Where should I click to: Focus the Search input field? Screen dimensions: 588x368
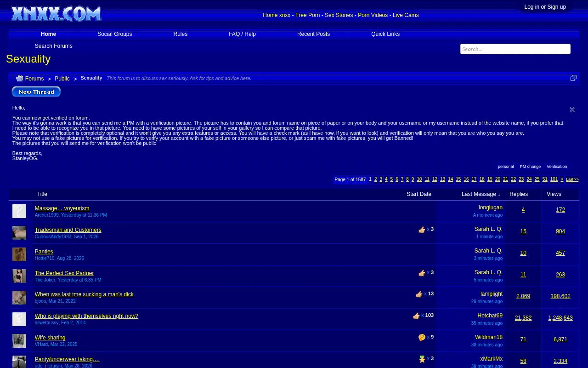[x=515, y=49]
